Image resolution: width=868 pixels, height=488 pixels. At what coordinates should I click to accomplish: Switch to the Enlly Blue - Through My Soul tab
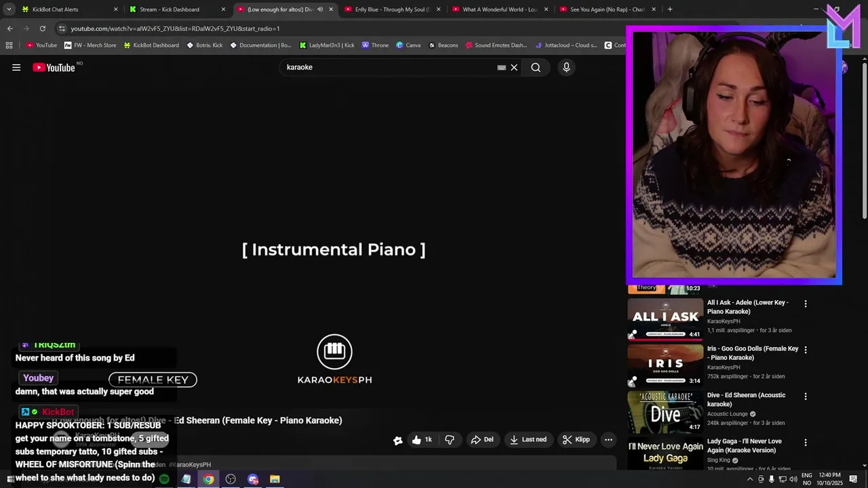click(394, 9)
